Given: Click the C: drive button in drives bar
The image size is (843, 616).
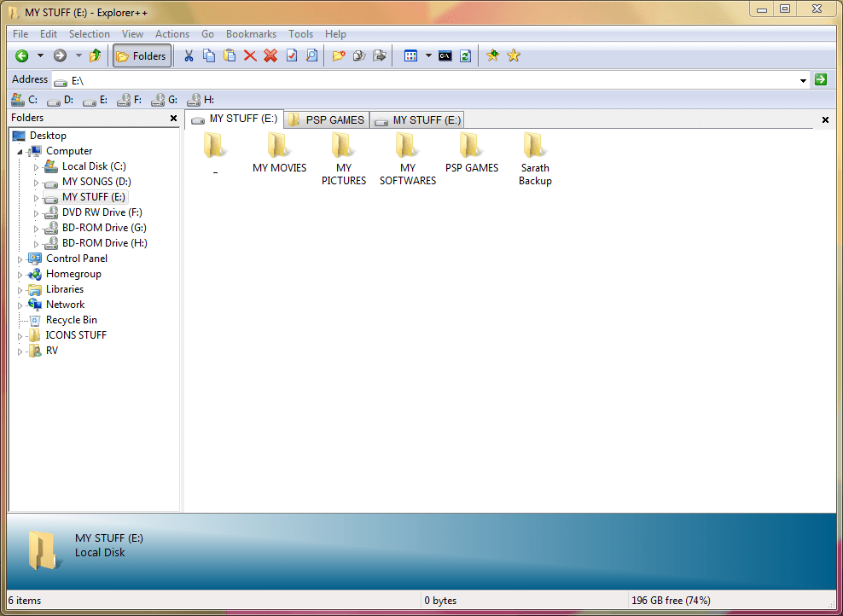Looking at the screenshot, I should point(25,100).
